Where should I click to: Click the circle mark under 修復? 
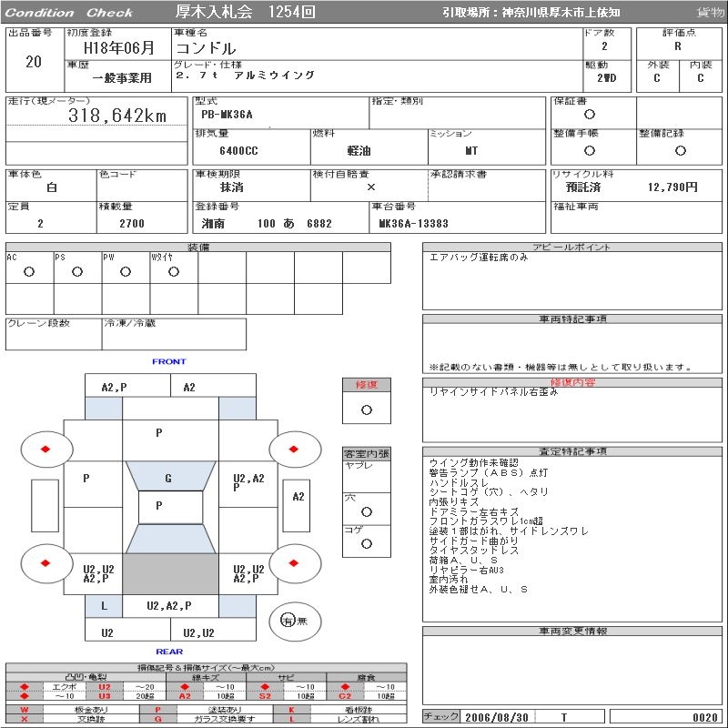click(367, 409)
